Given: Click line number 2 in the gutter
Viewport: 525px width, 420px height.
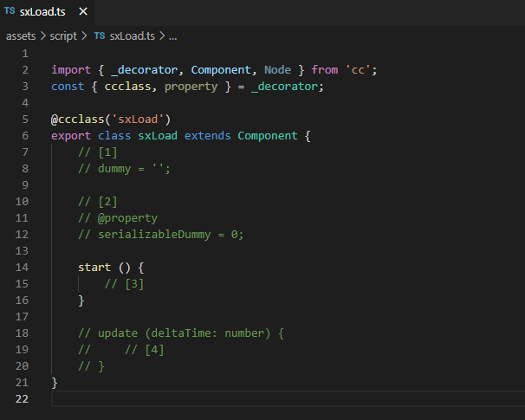Looking at the screenshot, I should pyautogui.click(x=25, y=70).
